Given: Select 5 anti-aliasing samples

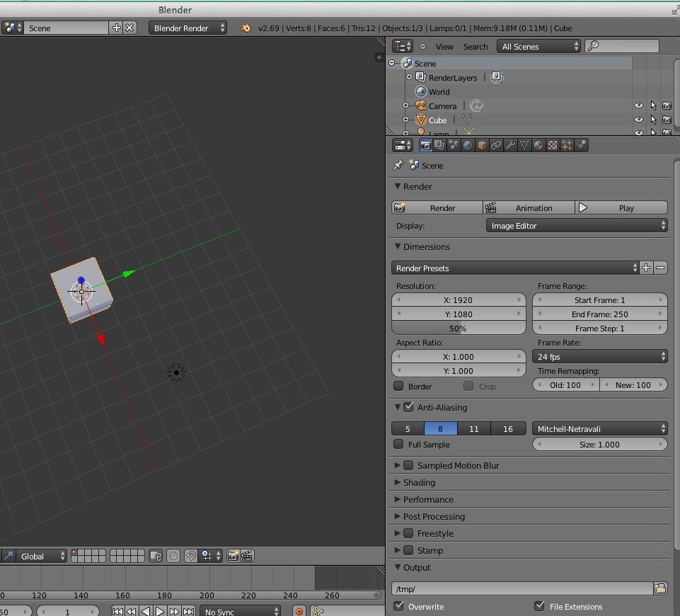Looking at the screenshot, I should (408, 428).
